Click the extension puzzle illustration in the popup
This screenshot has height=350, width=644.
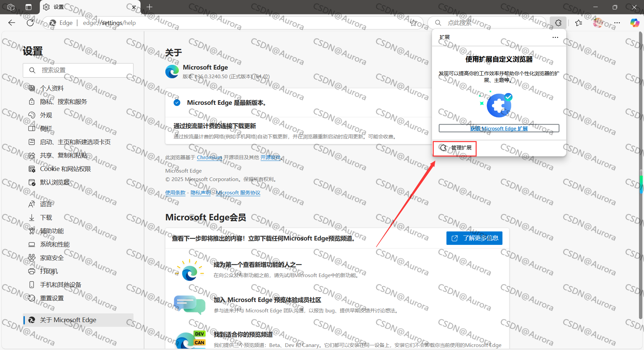click(x=497, y=104)
